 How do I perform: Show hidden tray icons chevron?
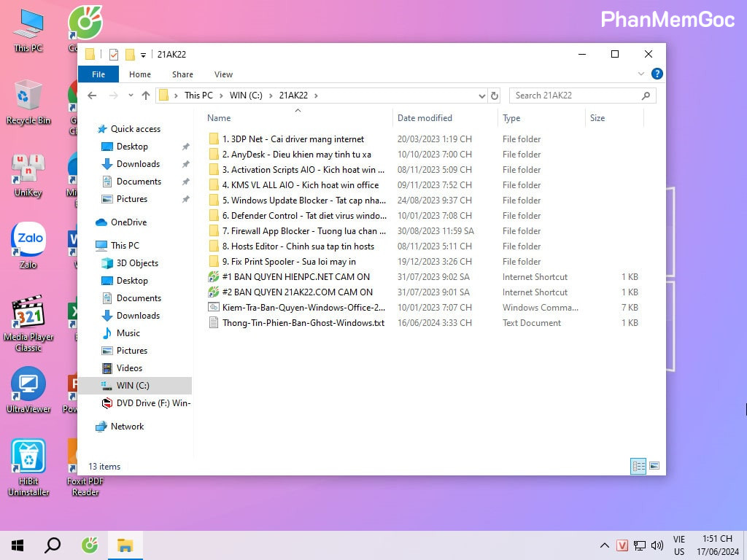click(604, 545)
